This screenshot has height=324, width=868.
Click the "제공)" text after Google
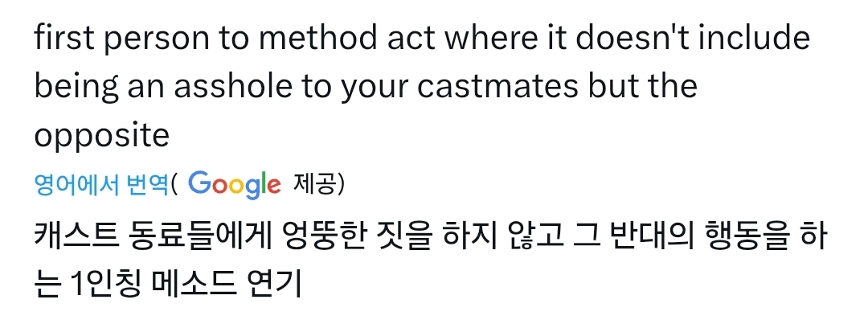(x=320, y=185)
